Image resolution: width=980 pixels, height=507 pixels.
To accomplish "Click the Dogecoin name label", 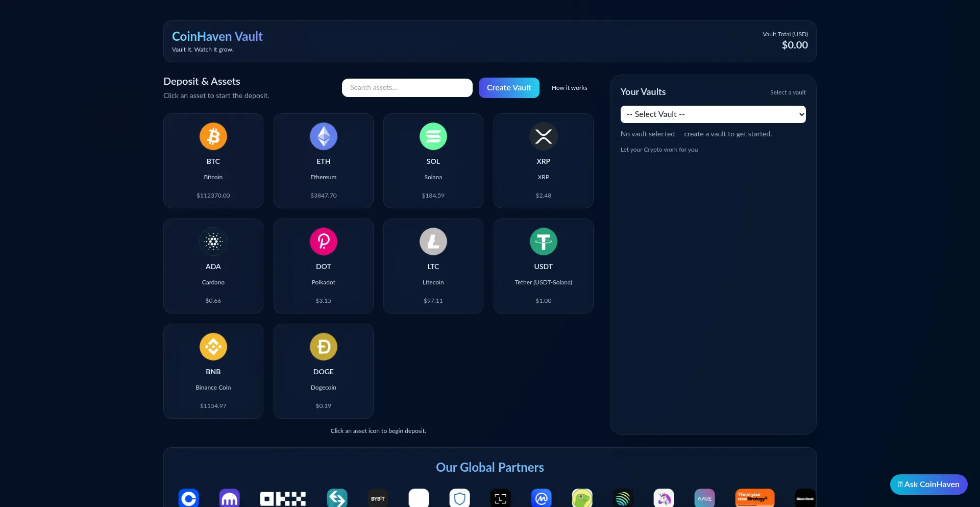I will click(324, 388).
